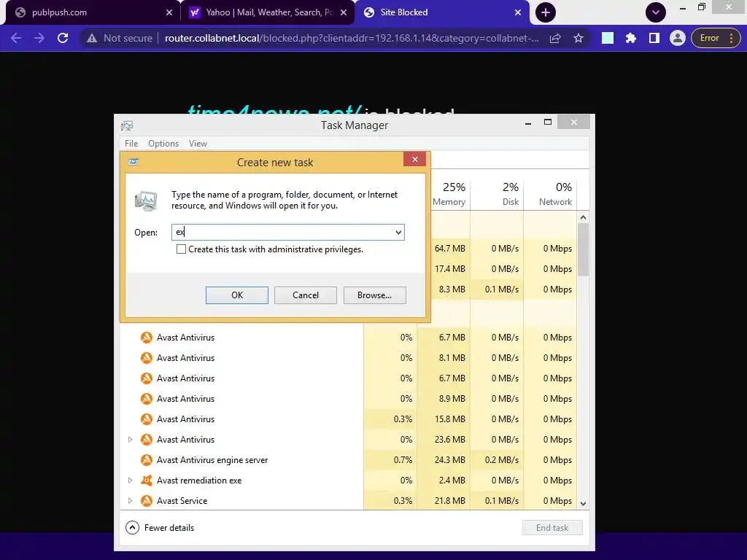Open Task Manager Options menu
Viewport: 747px width, 560px height.
pos(163,144)
